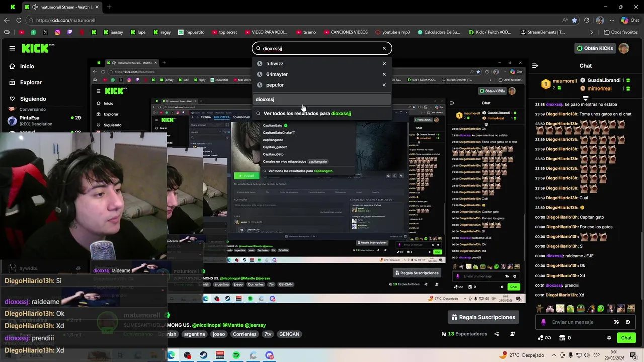Toggle the favorite star for this page
Viewport: 644px width, 362px height.
574,20
